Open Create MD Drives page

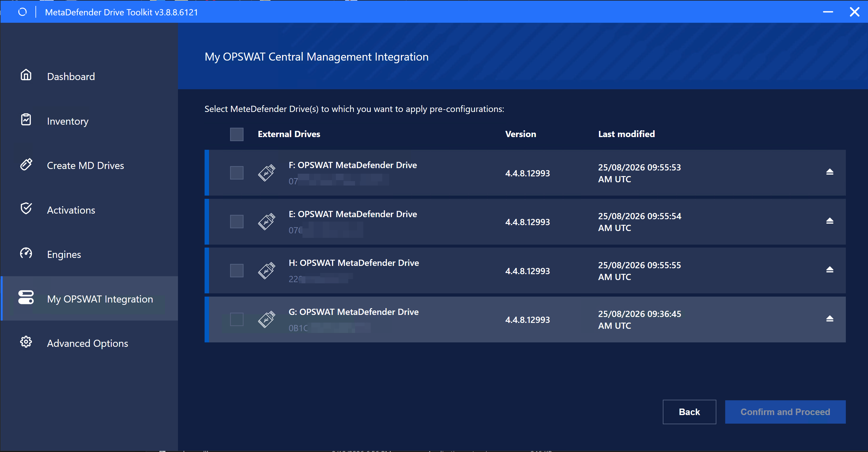(89, 165)
